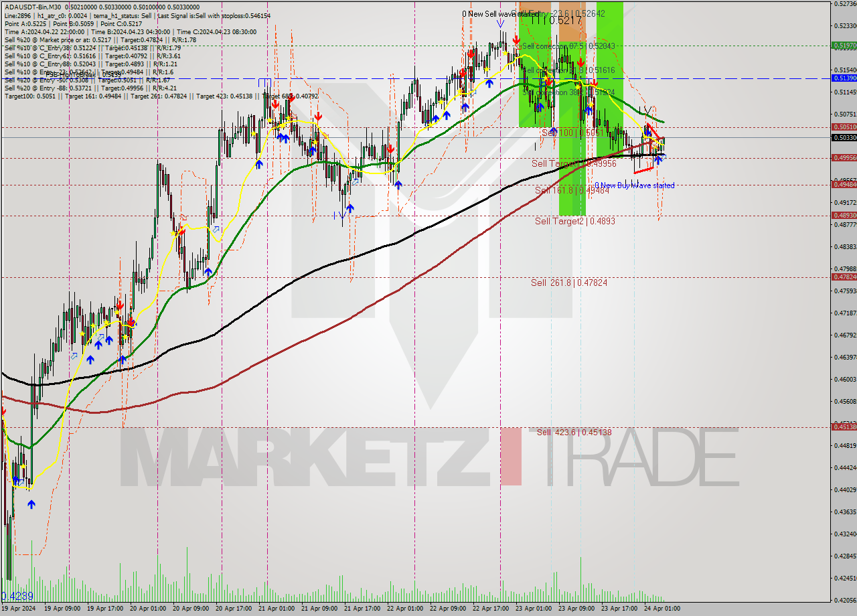This screenshot has height=616, width=857.
Task: Select '20 Apr 17:00' on time axis
Action: (x=234, y=609)
